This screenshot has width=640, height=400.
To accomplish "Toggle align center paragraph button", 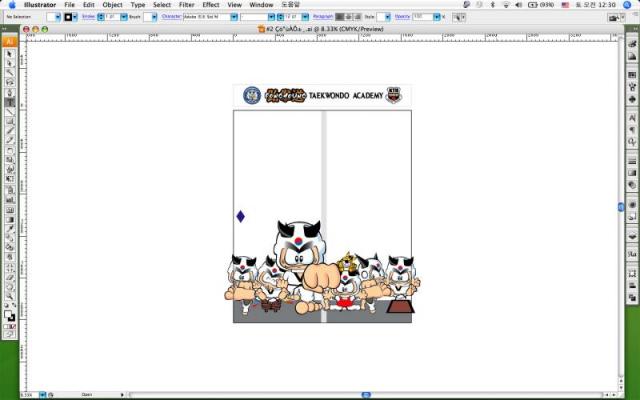I will [349, 17].
